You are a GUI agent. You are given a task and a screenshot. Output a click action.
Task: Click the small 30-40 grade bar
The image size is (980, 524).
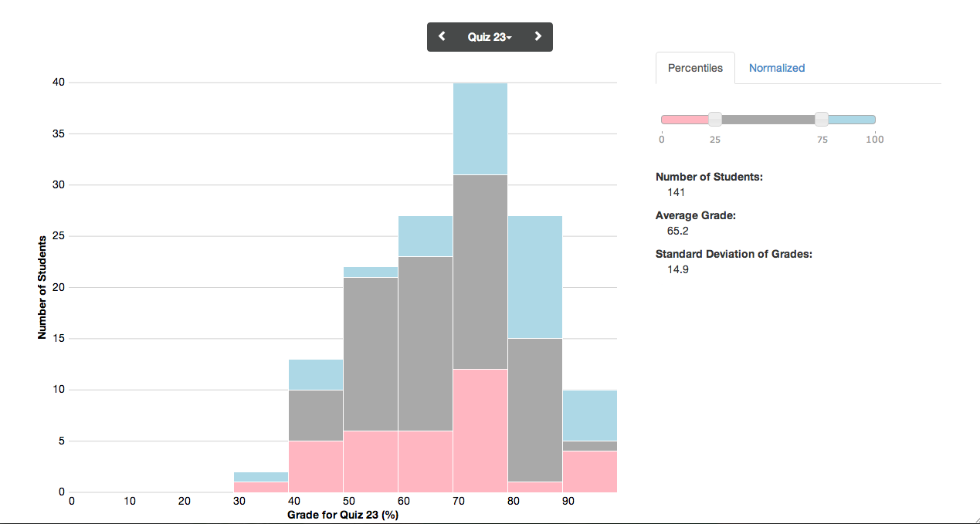261,482
